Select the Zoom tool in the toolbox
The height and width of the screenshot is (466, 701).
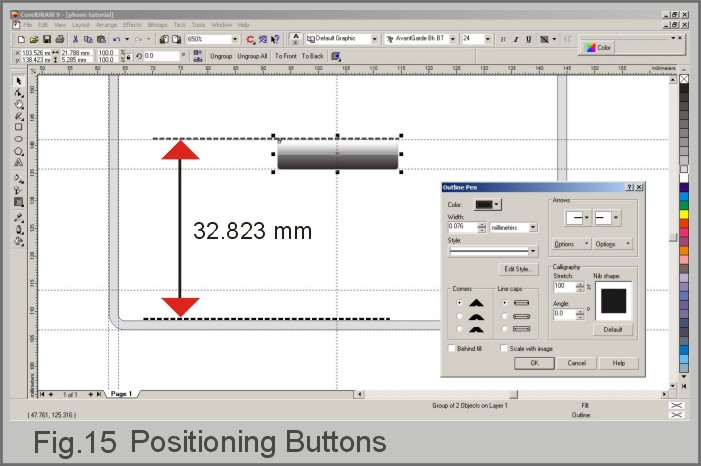click(18, 104)
